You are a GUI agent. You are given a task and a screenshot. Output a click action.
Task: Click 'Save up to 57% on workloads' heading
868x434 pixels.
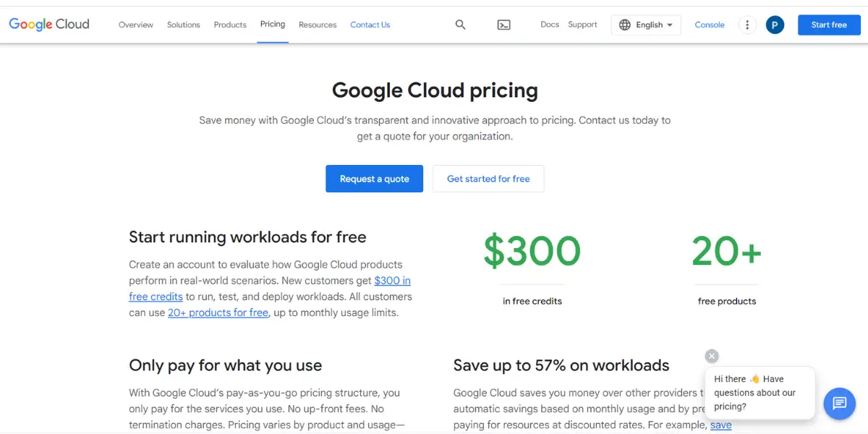561,365
